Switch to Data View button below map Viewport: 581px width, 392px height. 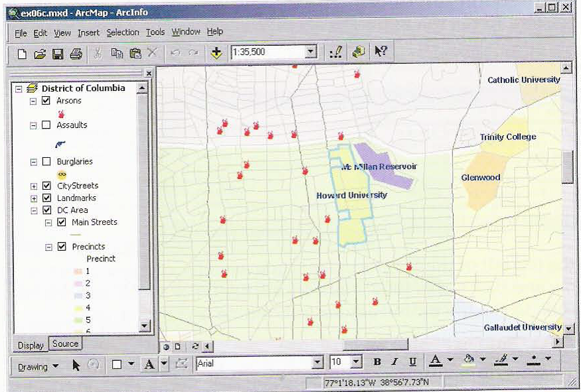point(166,347)
